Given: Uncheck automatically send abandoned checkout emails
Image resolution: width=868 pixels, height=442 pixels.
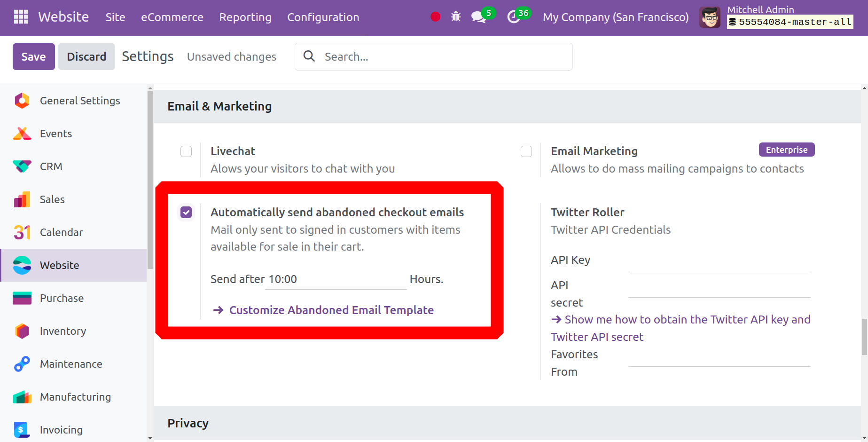Looking at the screenshot, I should point(186,213).
